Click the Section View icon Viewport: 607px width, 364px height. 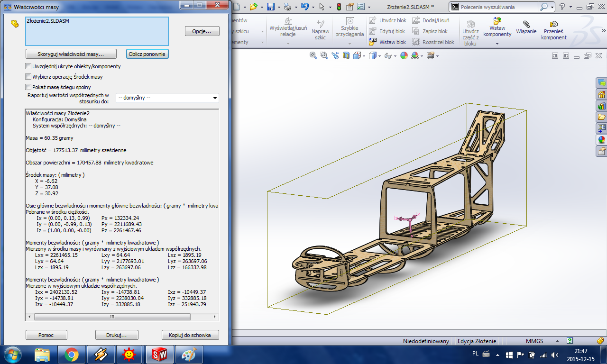coord(346,55)
